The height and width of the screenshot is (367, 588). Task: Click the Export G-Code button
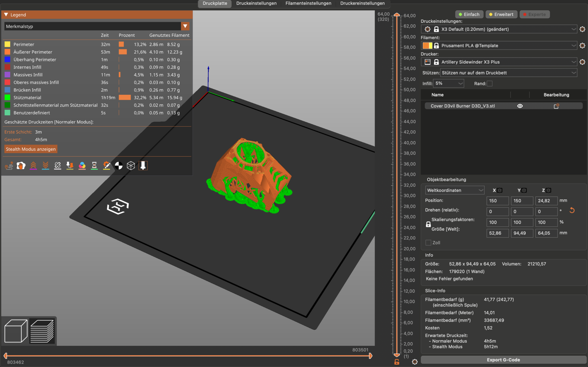pos(503,360)
